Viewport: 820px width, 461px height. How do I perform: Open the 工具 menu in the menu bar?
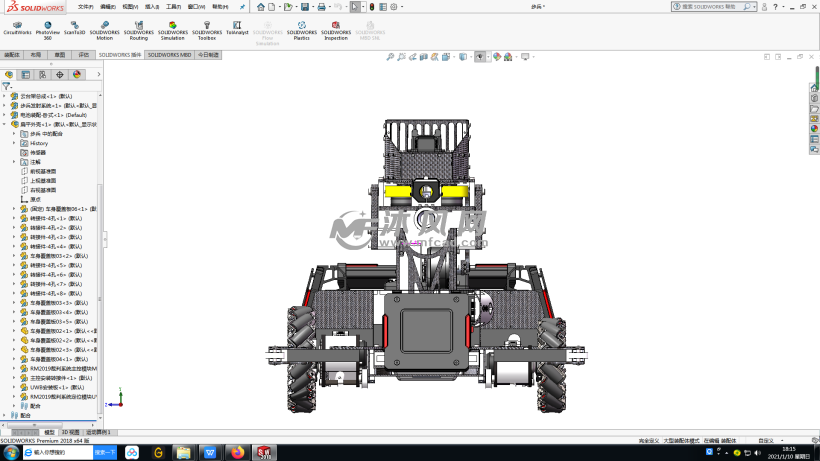pos(173,7)
